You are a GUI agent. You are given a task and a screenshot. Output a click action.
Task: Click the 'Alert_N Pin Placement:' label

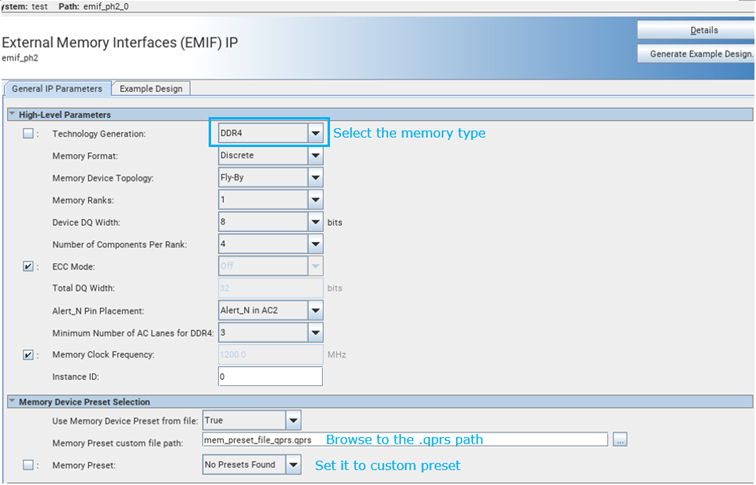coord(98,311)
